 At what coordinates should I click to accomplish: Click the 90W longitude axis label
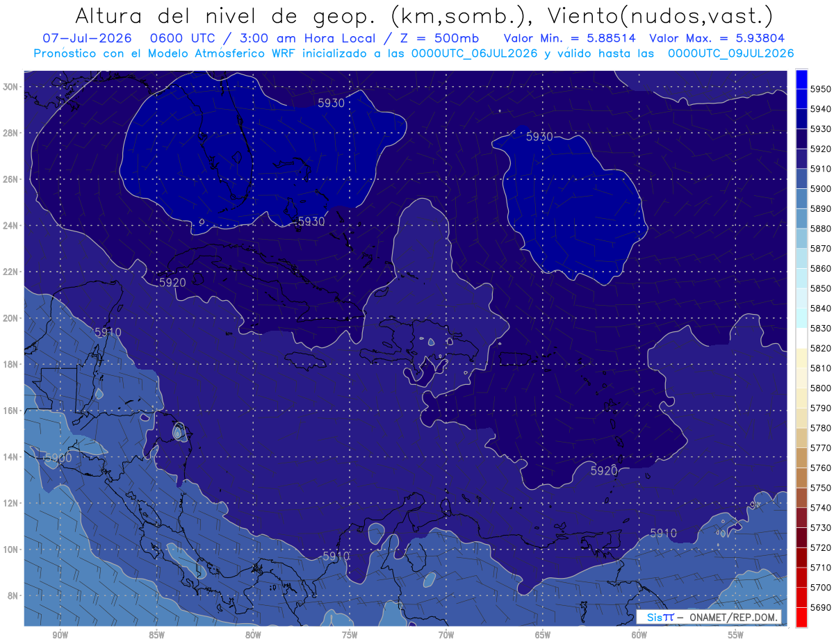tap(60, 635)
